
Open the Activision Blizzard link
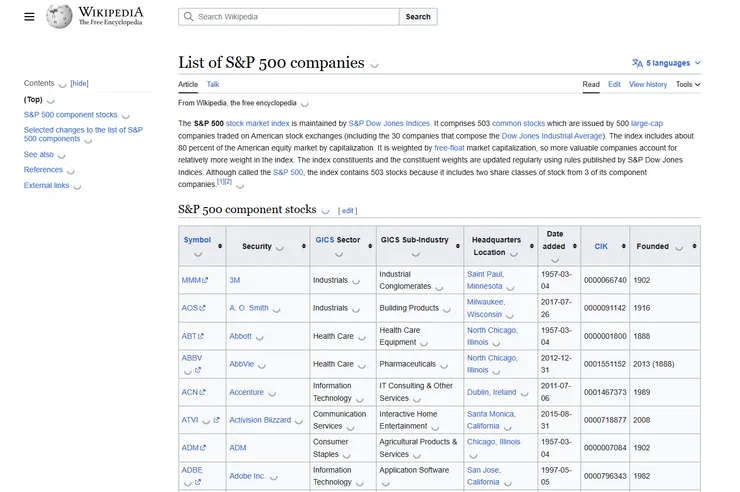pyautogui.click(x=260, y=420)
